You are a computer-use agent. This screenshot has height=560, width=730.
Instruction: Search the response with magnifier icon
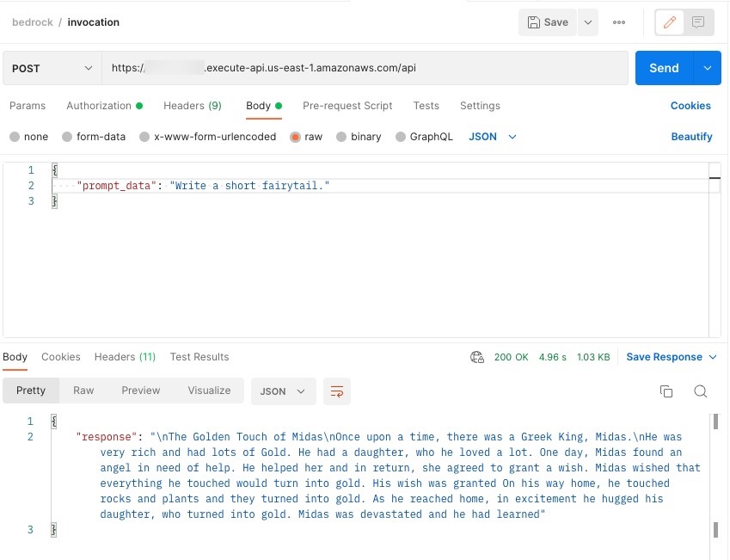[701, 391]
